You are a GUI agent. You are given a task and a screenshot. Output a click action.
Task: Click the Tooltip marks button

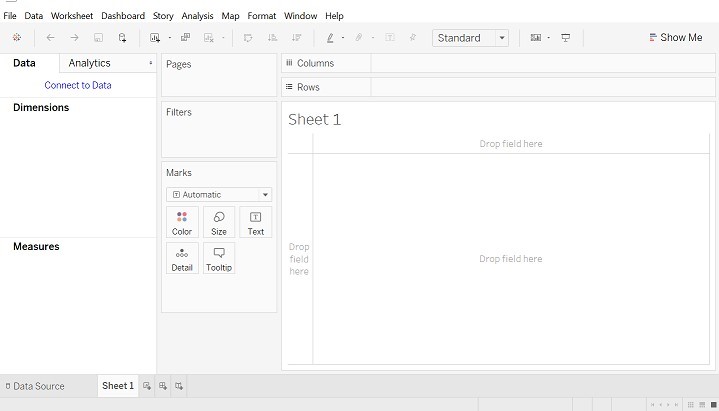click(219, 258)
